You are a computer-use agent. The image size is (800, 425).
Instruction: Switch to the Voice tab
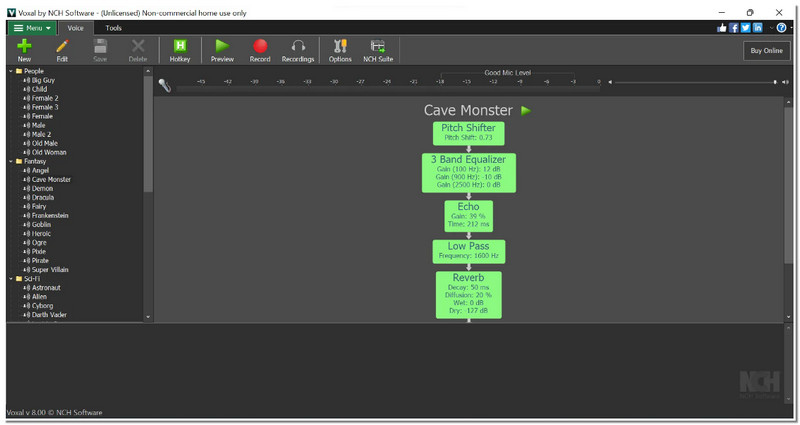click(76, 28)
